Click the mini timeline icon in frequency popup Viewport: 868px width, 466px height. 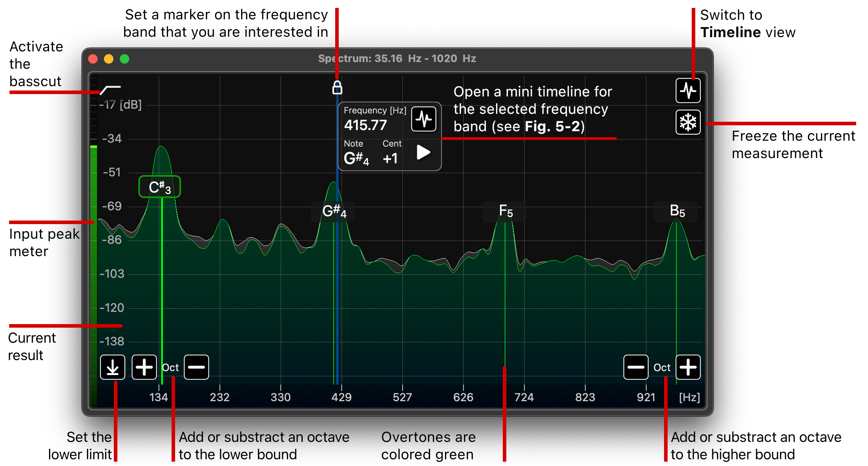pos(423,119)
